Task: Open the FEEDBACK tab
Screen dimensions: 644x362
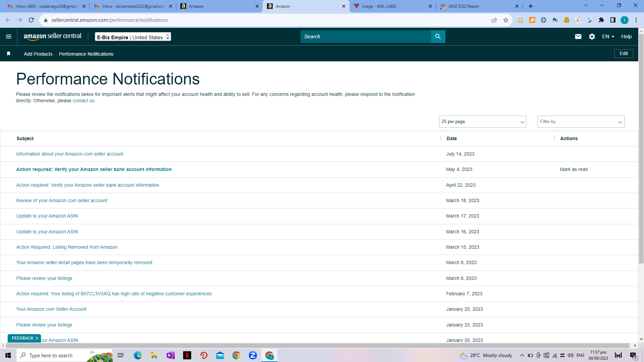Action: click(x=22, y=338)
